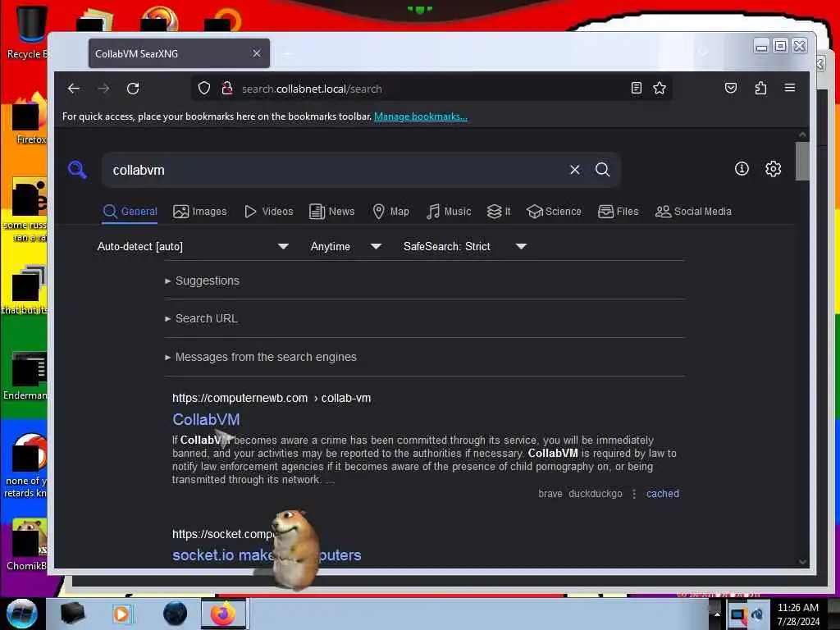
Task: Expand Messages from the search engines
Action: click(261, 357)
